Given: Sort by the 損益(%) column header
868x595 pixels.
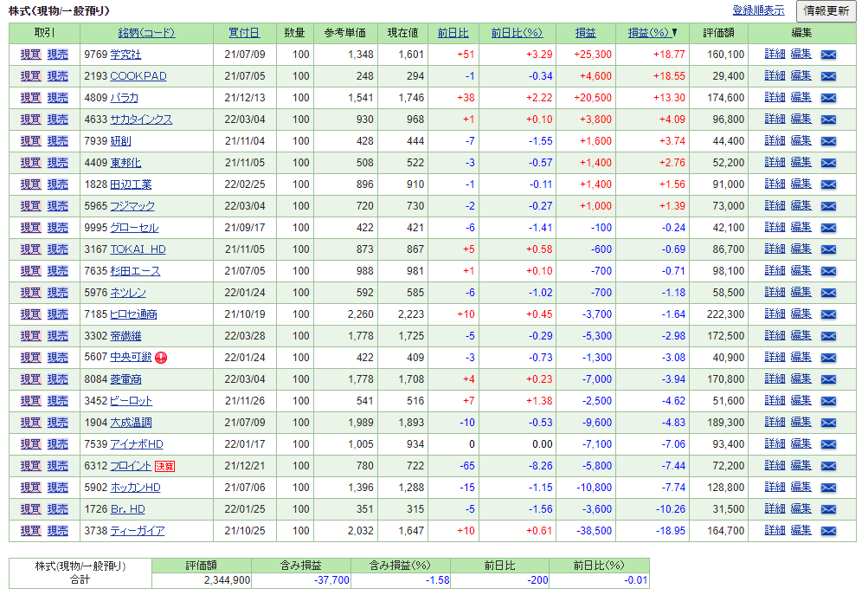Looking at the screenshot, I should 648,33.
